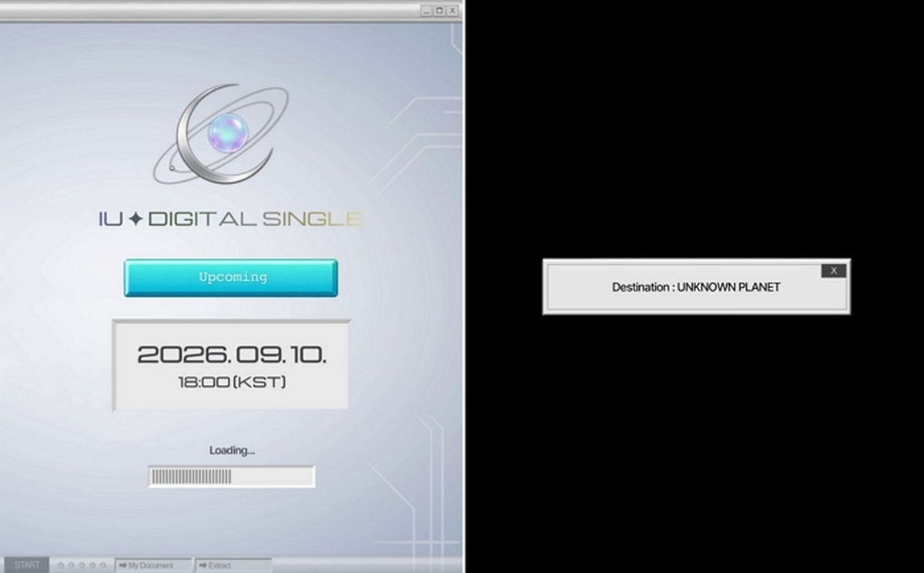This screenshot has height=573, width=924.
Task: Close the Destination : UNKNOWN PLANET dialog
Action: point(833,271)
